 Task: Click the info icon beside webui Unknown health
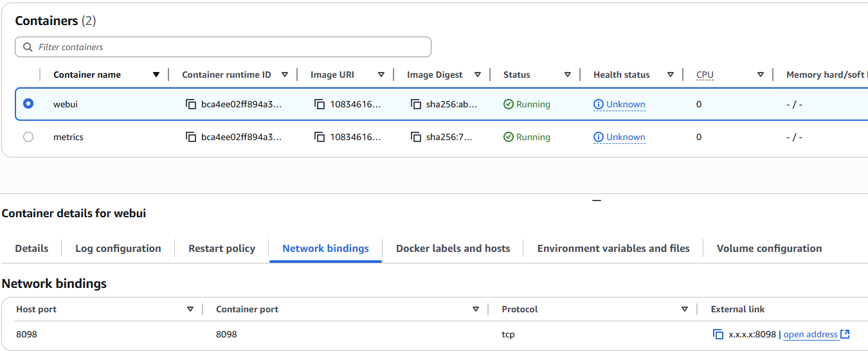599,104
